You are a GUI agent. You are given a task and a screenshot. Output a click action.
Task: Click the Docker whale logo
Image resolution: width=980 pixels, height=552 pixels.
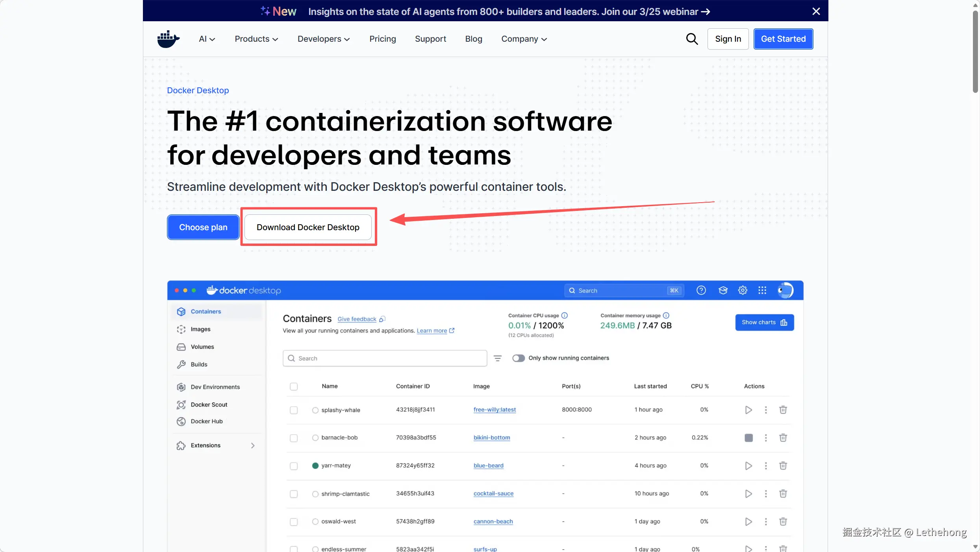click(168, 39)
